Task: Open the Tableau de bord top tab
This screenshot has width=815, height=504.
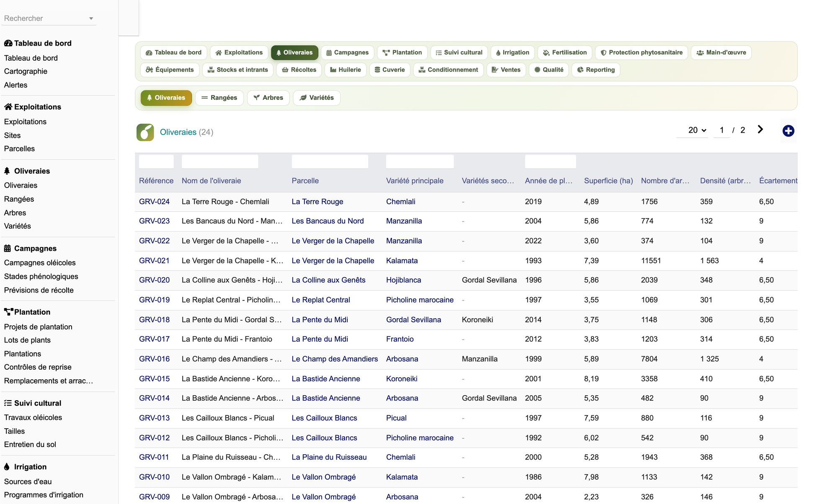Action: point(173,52)
